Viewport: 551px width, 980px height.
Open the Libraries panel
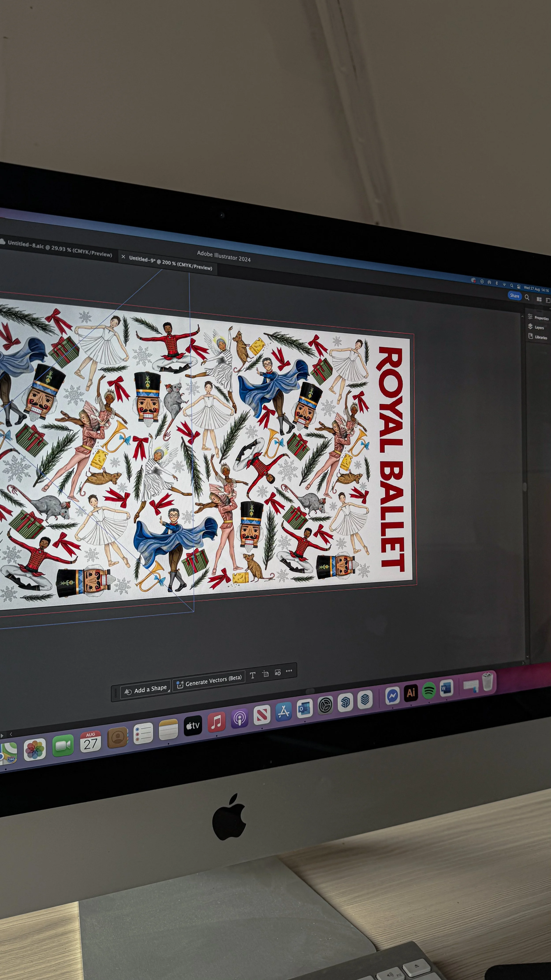[x=537, y=337]
